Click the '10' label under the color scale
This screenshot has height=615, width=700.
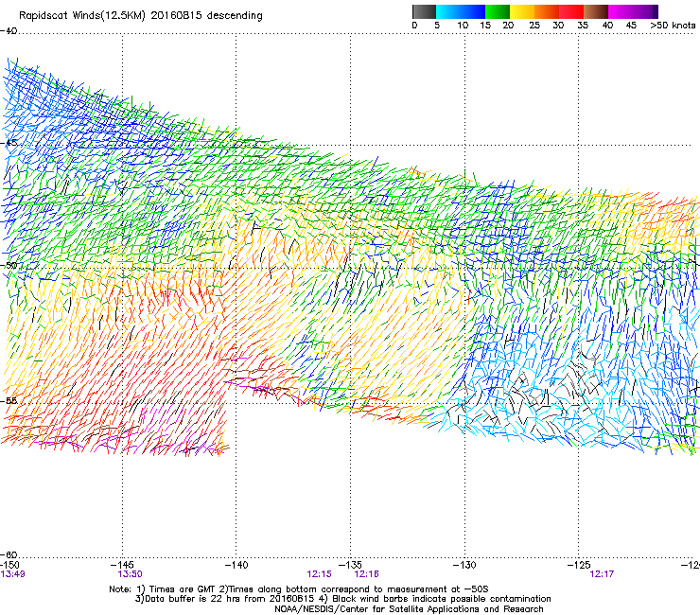[463, 26]
